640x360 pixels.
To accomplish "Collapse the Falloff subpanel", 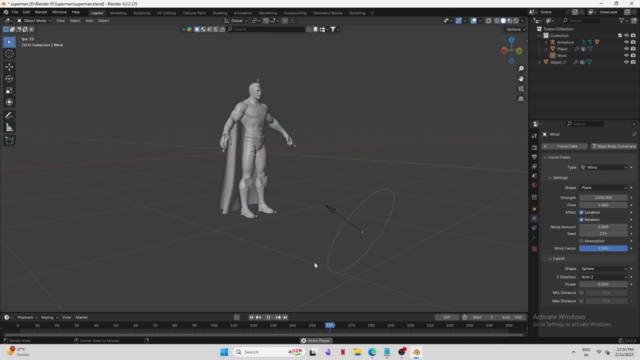I will (x=550, y=259).
